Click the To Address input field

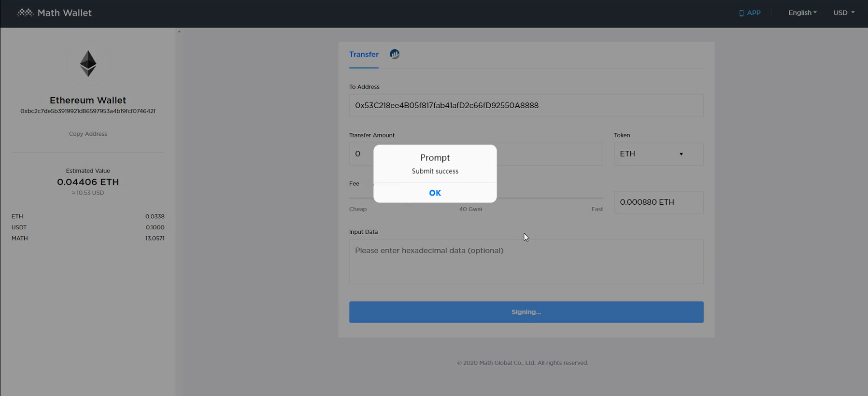point(526,106)
